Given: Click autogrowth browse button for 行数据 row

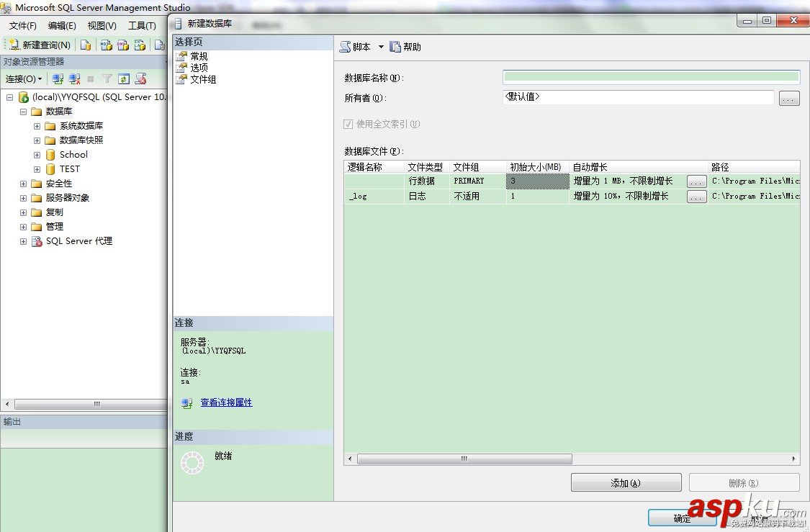Looking at the screenshot, I should click(696, 181).
